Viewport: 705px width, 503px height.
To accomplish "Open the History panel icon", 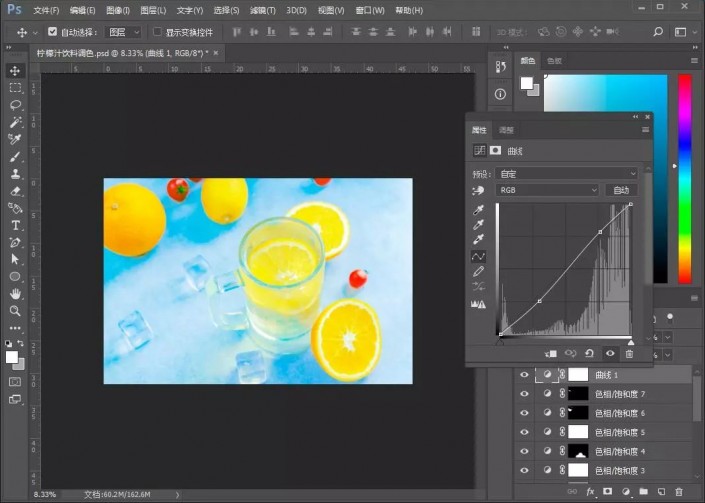I will [500, 67].
